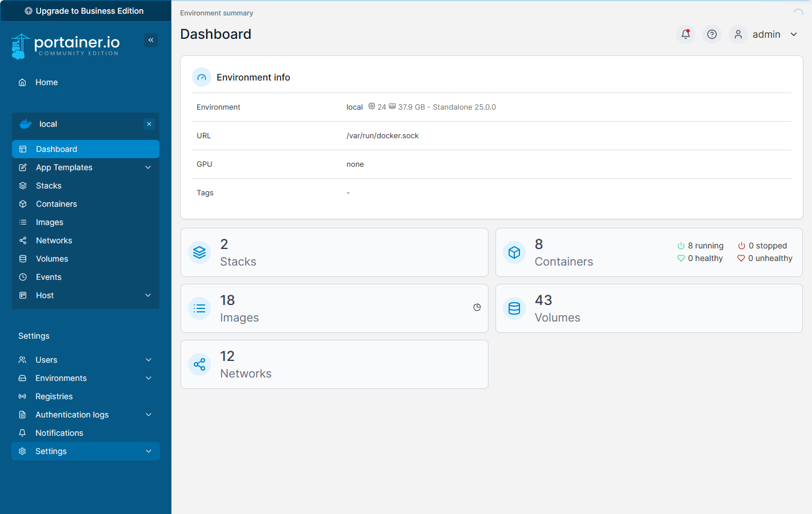Viewport: 812px width, 514px height.
Task: Select Dashboard in the sidebar
Action: coord(86,149)
